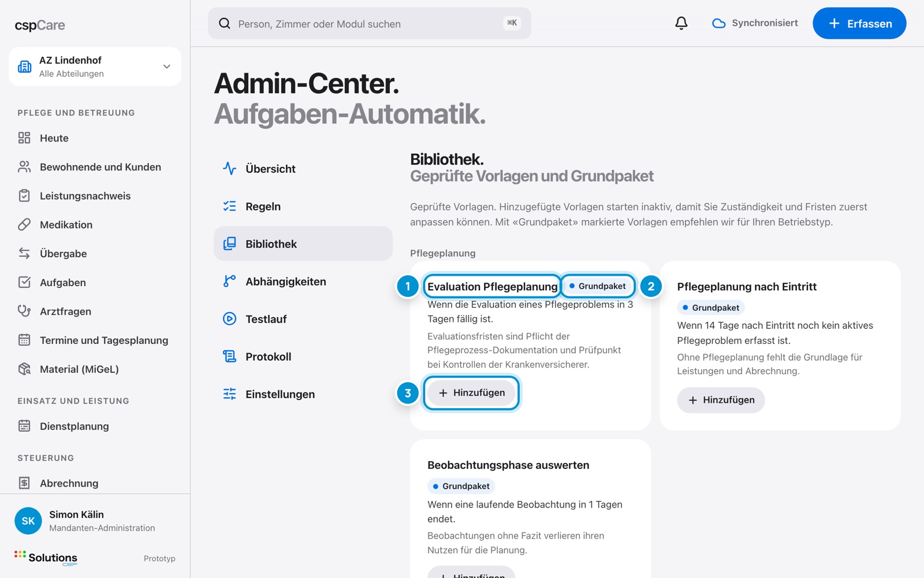Click the Leistungsnachweis clipboard icon
Screen dimensions: 924x578
click(24, 195)
